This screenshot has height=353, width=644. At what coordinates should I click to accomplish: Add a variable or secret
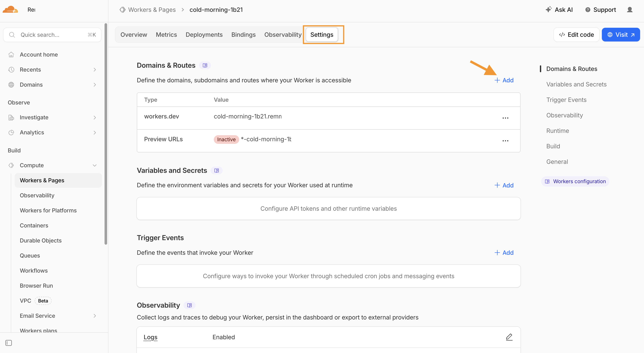pos(504,185)
